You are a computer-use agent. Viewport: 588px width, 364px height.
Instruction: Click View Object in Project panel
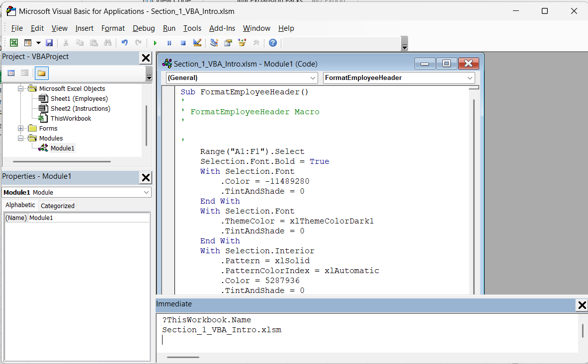25,73
